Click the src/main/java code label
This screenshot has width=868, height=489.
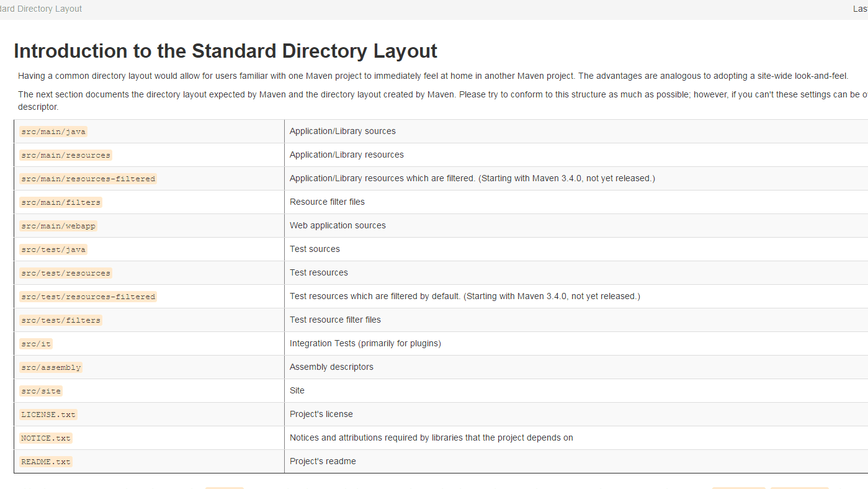(53, 132)
